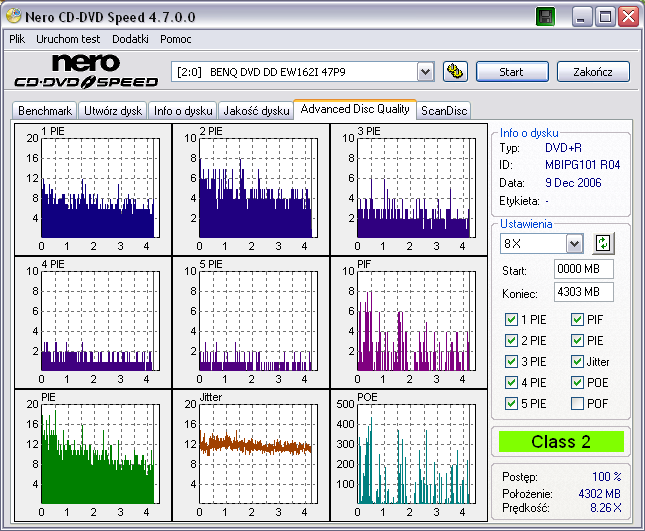The height and width of the screenshot is (531, 645).
Task: Toggle the PIE checkbox in right column
Action: [577, 341]
